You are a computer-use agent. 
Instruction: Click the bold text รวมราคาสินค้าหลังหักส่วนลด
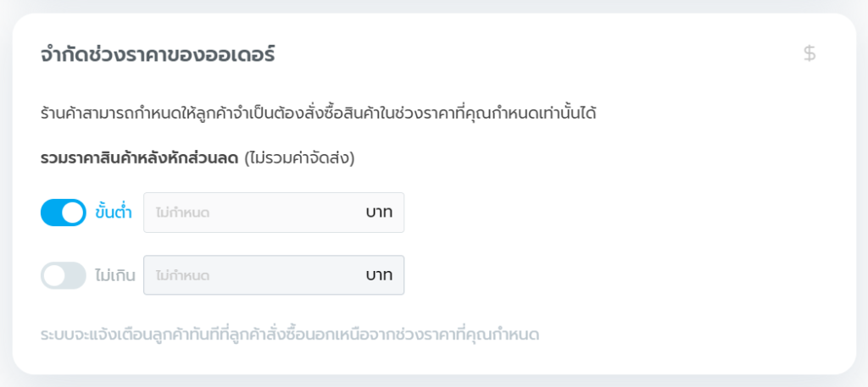click(140, 158)
